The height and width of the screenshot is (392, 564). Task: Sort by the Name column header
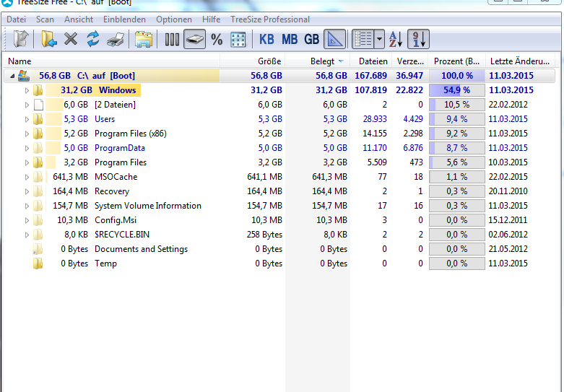(111, 61)
